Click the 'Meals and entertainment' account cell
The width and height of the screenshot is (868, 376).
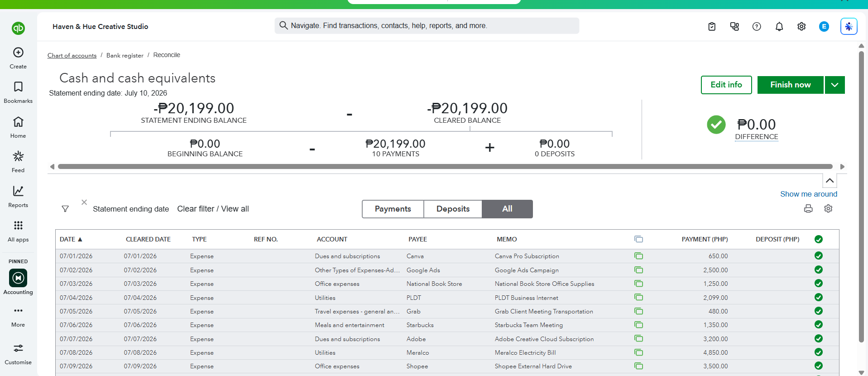tap(350, 325)
